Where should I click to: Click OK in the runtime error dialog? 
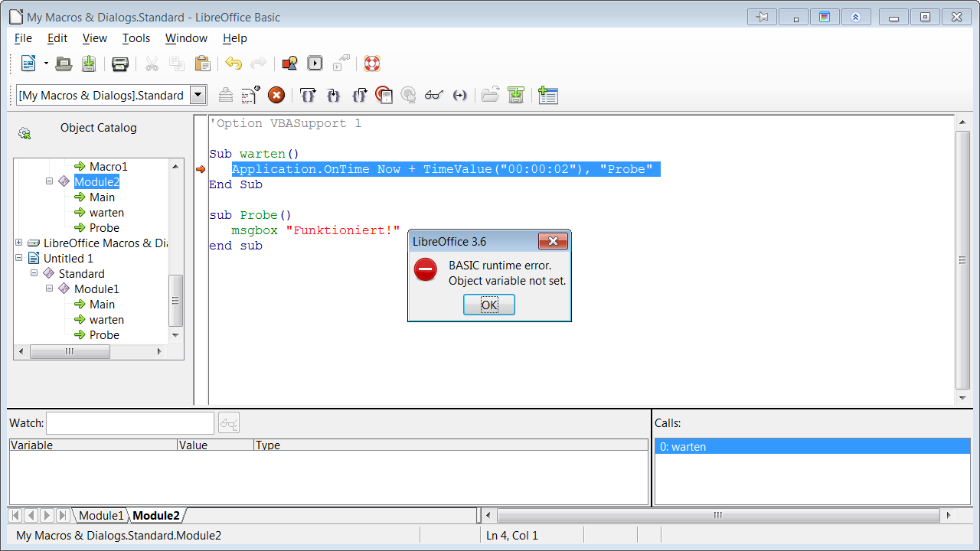(489, 305)
